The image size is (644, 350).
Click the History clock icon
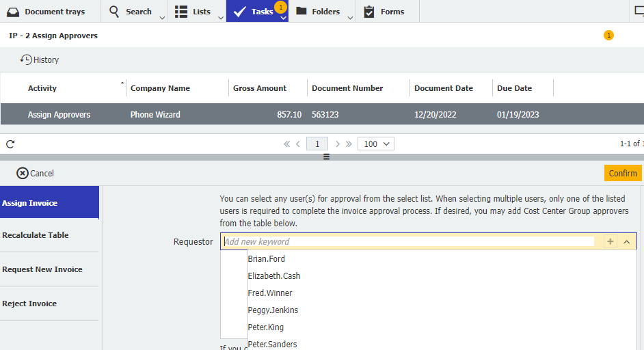click(26, 59)
